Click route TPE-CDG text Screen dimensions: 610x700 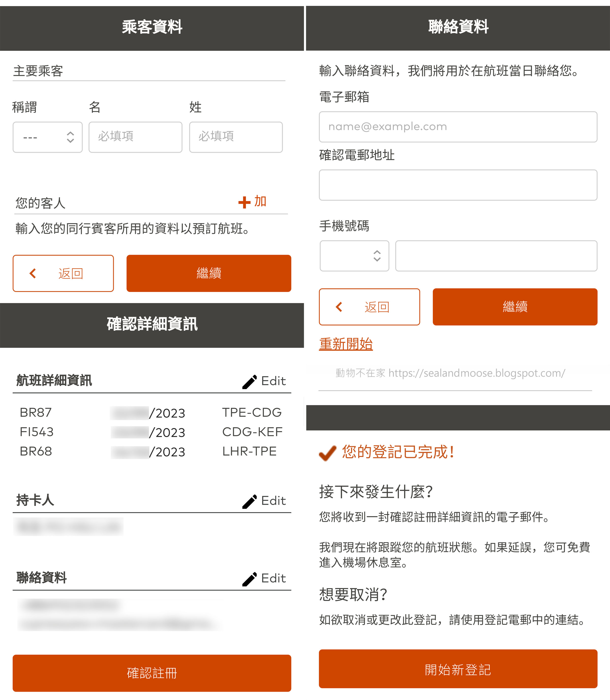[252, 412]
